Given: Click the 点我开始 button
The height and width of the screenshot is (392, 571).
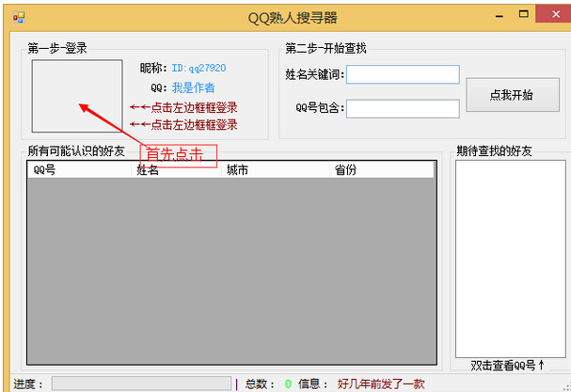Looking at the screenshot, I should click(x=513, y=95).
